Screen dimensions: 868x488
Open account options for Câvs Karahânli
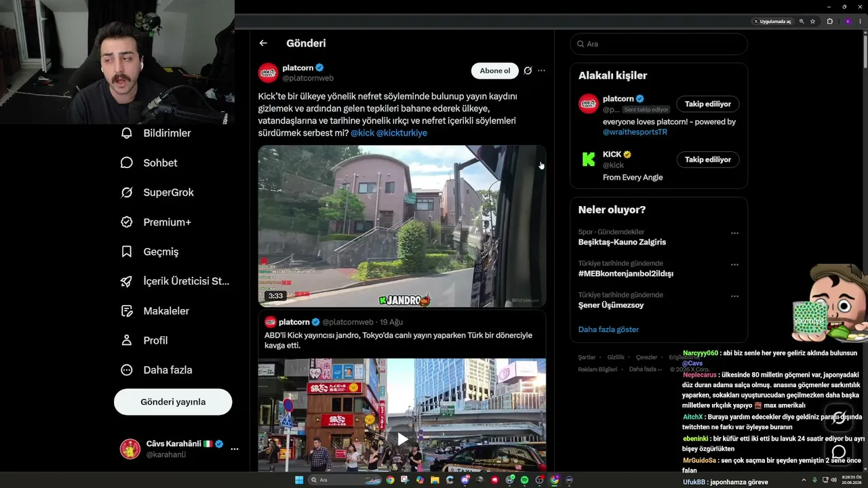tap(235, 449)
